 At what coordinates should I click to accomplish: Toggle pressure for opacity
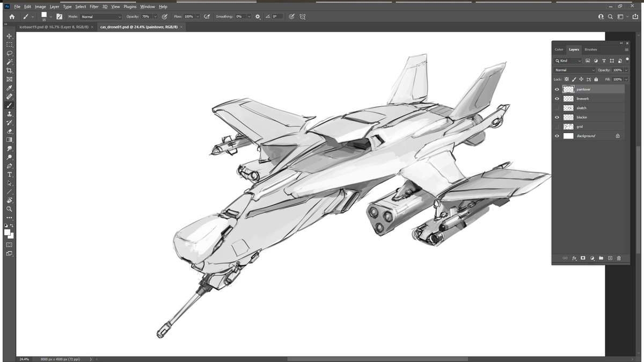tap(164, 17)
